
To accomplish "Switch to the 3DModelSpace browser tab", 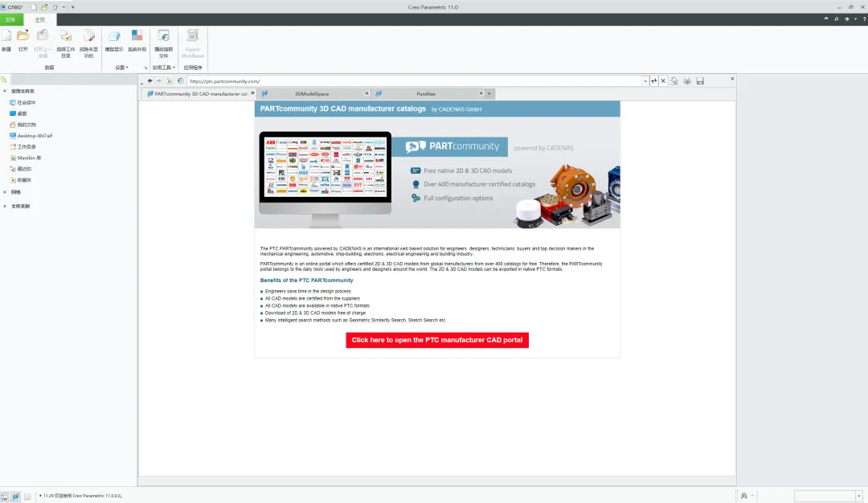I will pos(312,93).
